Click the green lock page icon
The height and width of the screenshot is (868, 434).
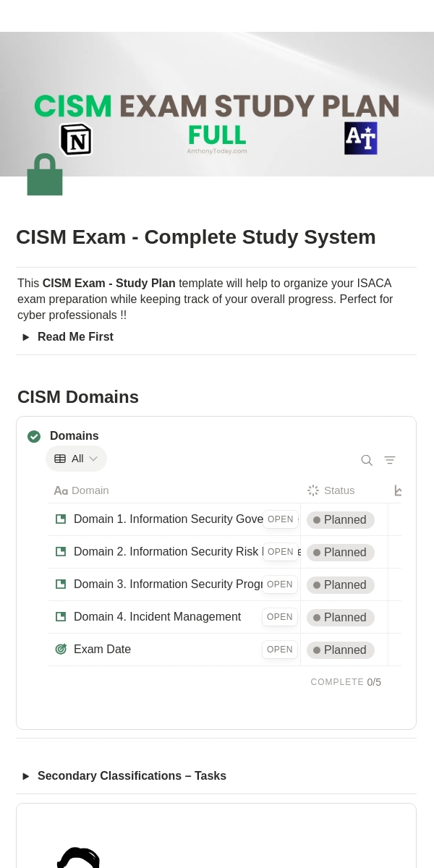45,174
